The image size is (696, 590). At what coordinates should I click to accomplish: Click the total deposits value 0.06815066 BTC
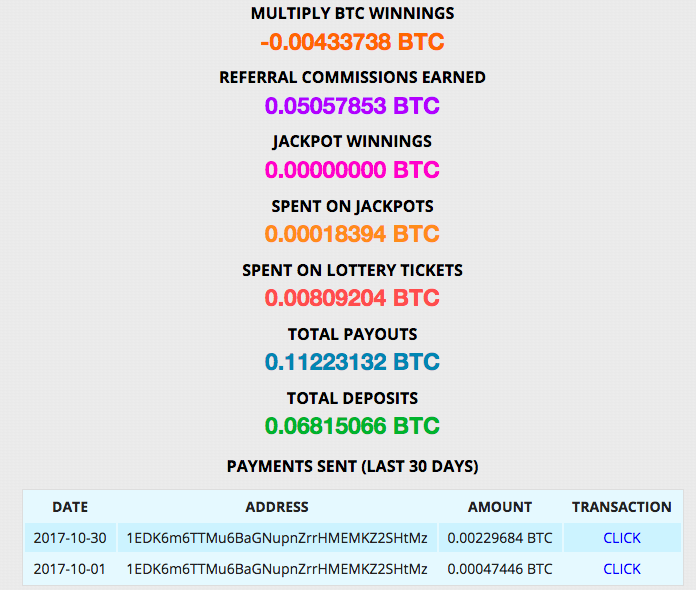pyautogui.click(x=352, y=426)
